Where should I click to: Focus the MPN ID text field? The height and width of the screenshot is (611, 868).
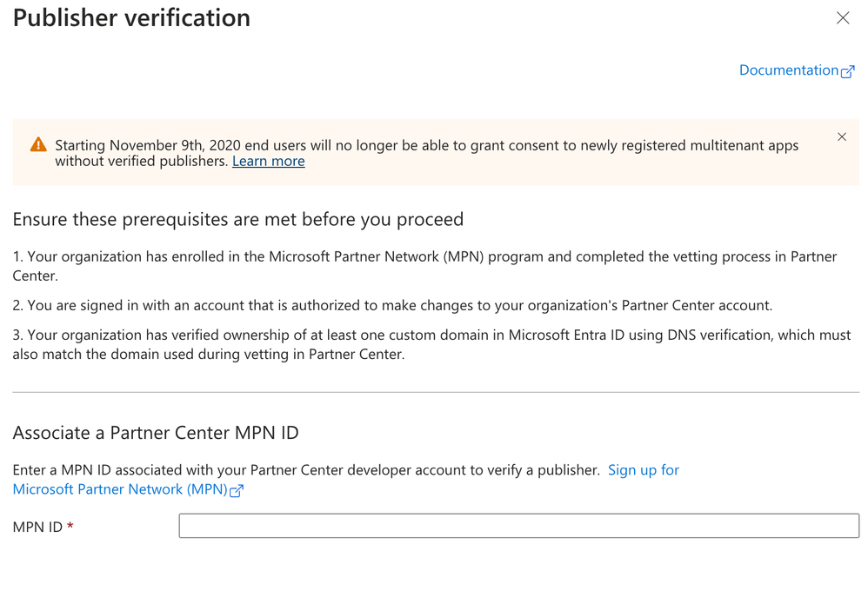[x=518, y=526]
